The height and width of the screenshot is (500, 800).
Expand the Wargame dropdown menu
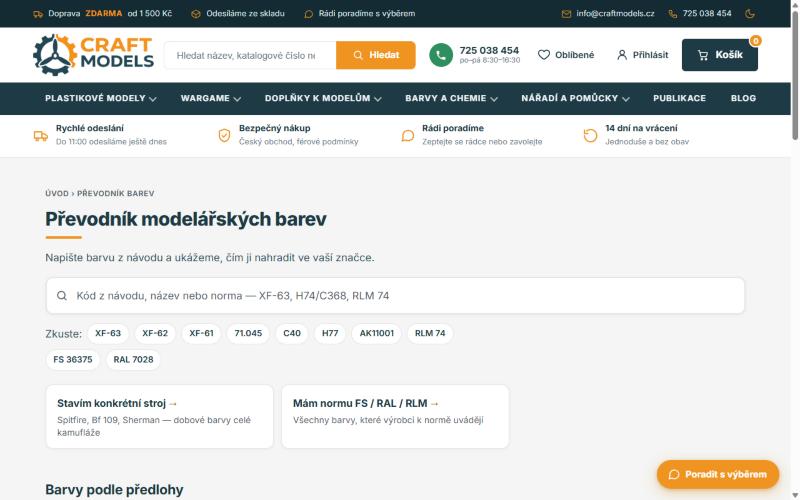(x=211, y=98)
